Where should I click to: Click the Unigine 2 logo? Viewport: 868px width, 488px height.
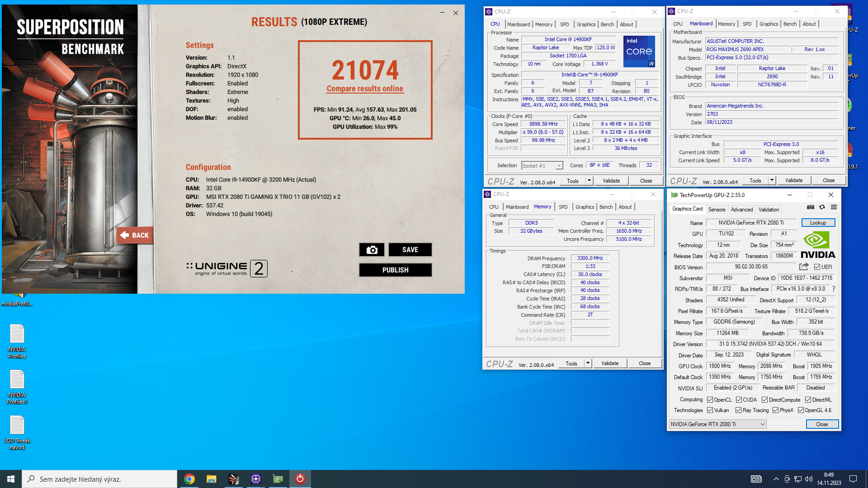(x=227, y=268)
